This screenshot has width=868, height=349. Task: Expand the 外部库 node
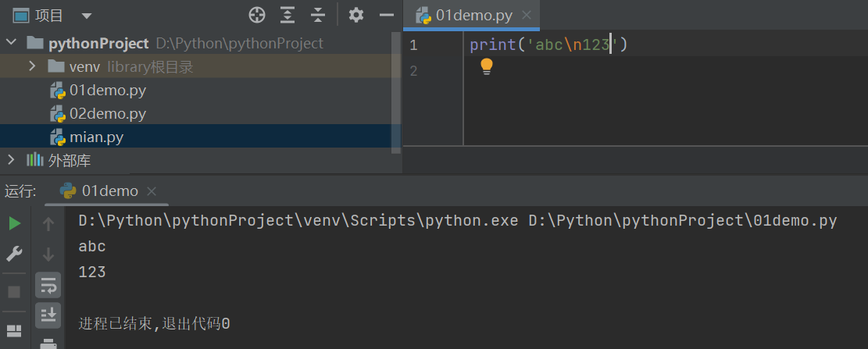10,160
